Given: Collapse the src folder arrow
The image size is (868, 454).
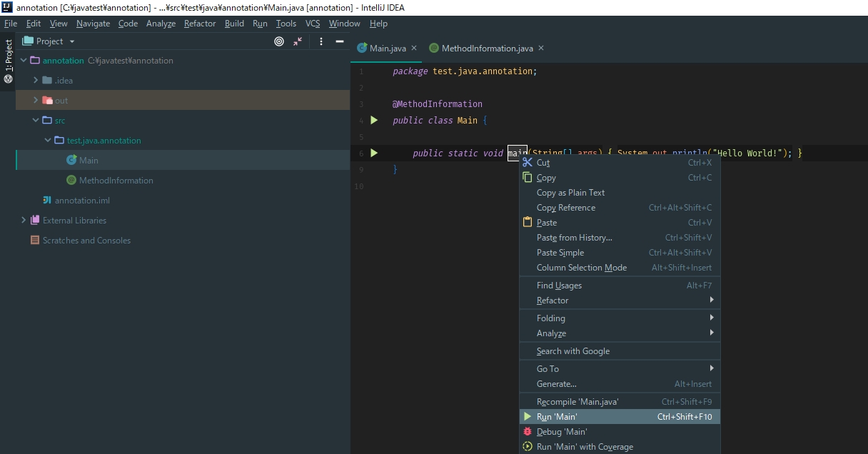Looking at the screenshot, I should (36, 121).
